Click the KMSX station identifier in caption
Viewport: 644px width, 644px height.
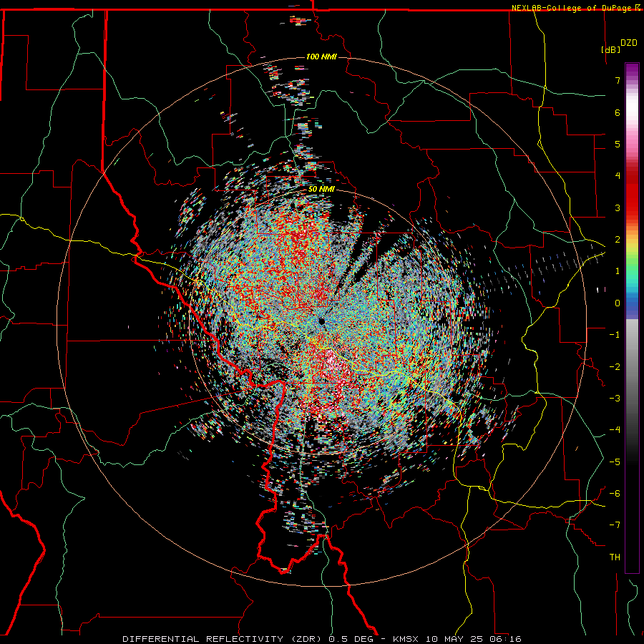[x=407, y=639]
